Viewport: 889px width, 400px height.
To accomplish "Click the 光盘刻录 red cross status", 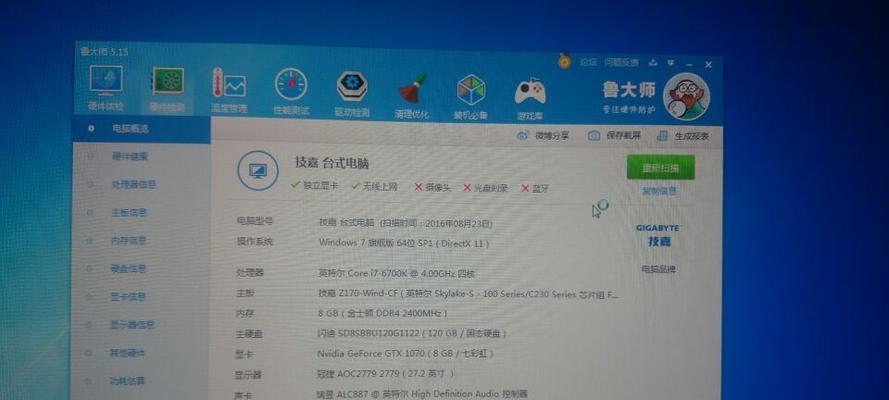I will [x=485, y=188].
